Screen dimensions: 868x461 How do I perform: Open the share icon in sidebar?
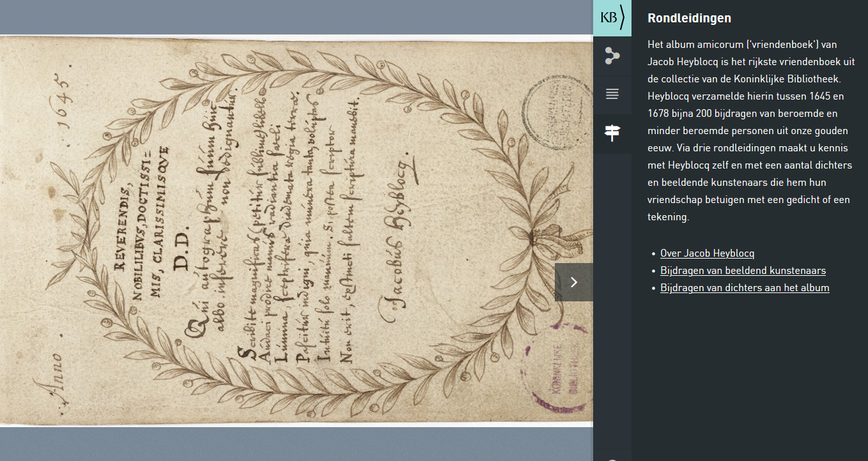click(612, 56)
